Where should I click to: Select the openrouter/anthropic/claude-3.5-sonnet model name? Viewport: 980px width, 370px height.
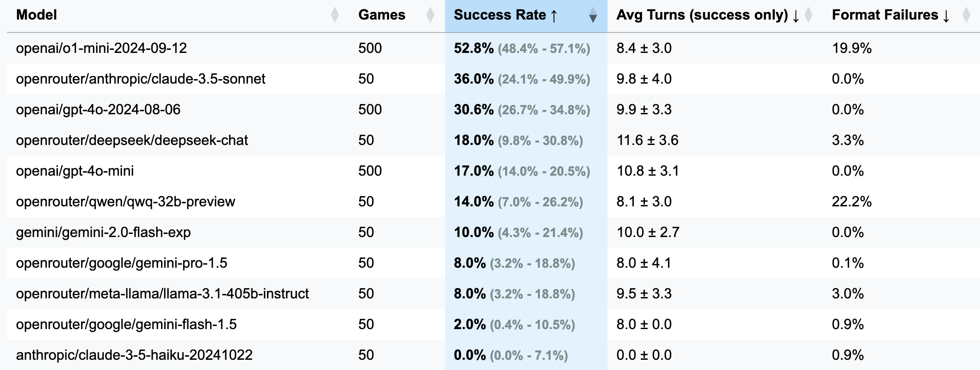coord(141,79)
